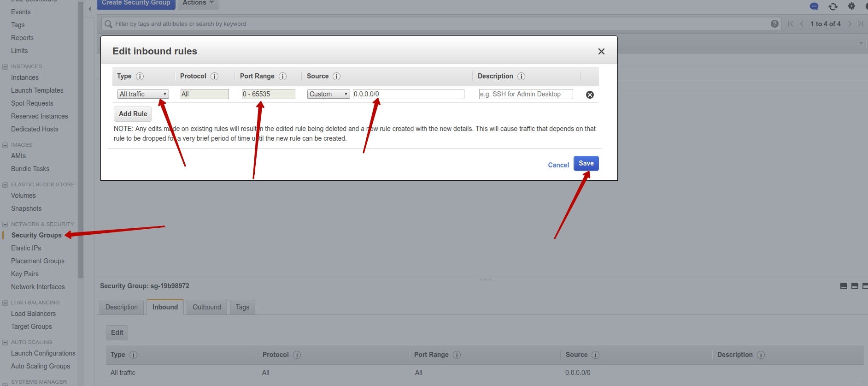Click the rule description input field
Image resolution: width=868 pixels, height=386 pixels.
coord(526,94)
